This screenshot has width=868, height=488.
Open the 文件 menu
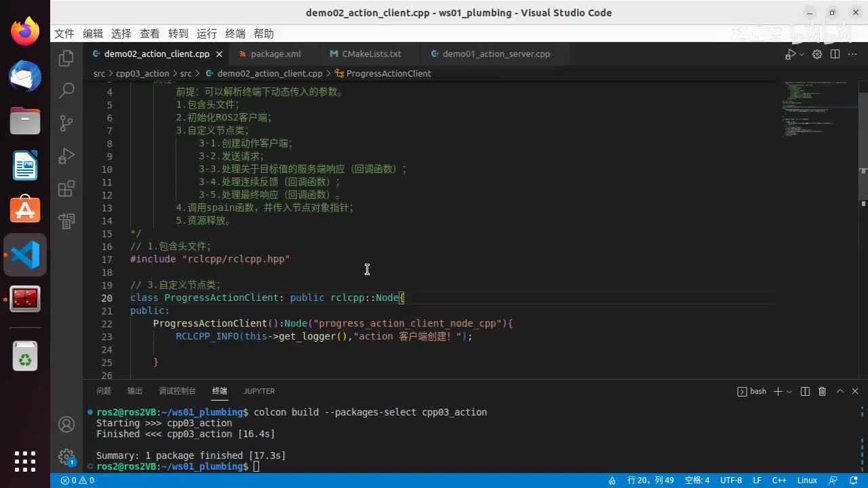(64, 34)
